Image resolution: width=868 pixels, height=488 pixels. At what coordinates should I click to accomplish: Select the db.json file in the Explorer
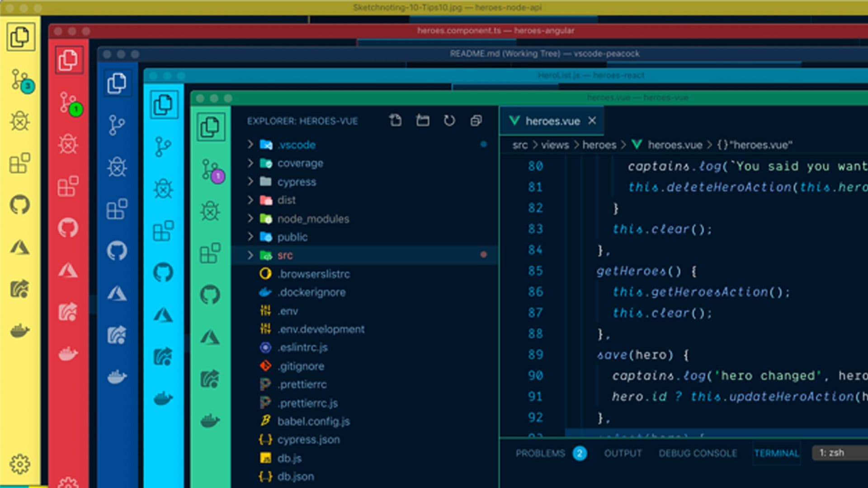(x=295, y=476)
